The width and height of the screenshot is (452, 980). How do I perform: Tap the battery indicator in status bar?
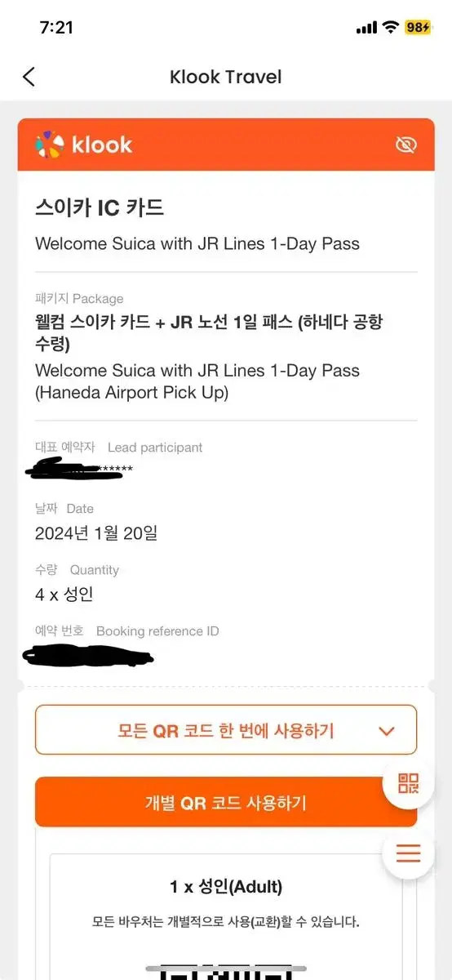(x=419, y=27)
